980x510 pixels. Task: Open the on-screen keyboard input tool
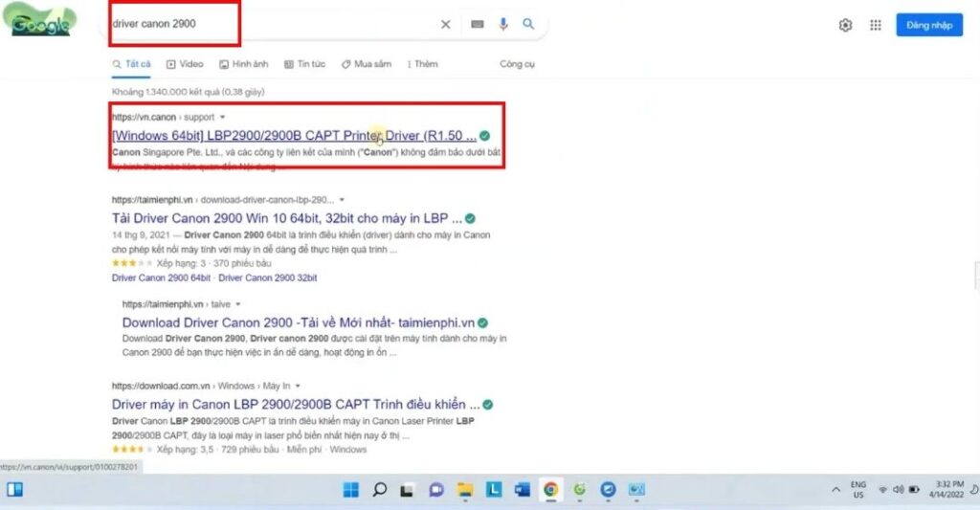[477, 25]
